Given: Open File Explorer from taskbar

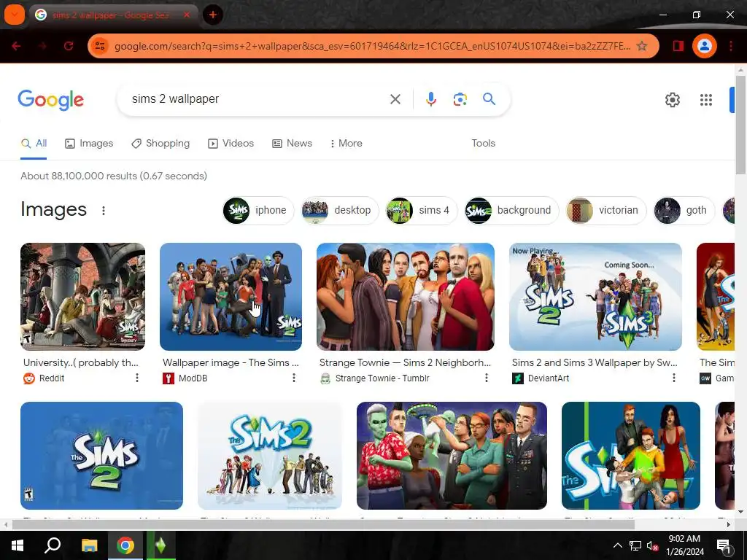Looking at the screenshot, I should (x=89, y=545).
